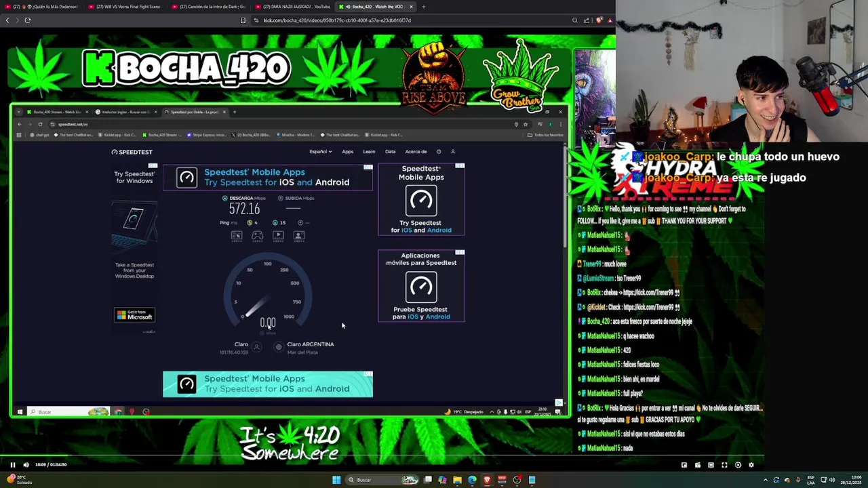Enter fullscreen in the video player
868x488 pixels.
(x=724, y=465)
